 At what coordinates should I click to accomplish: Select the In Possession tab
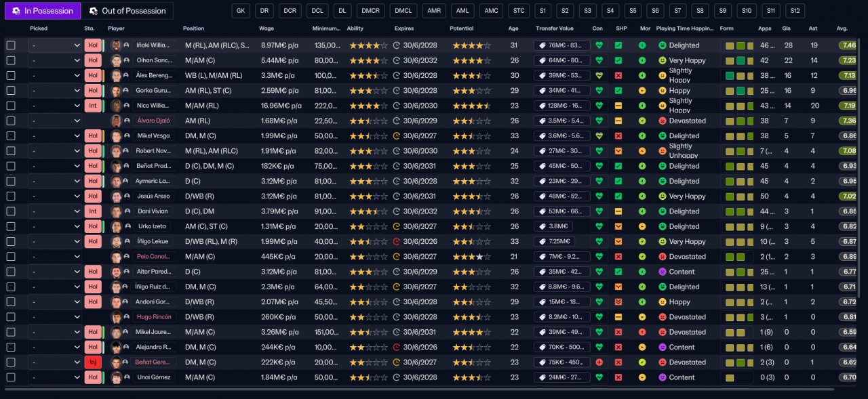click(42, 11)
